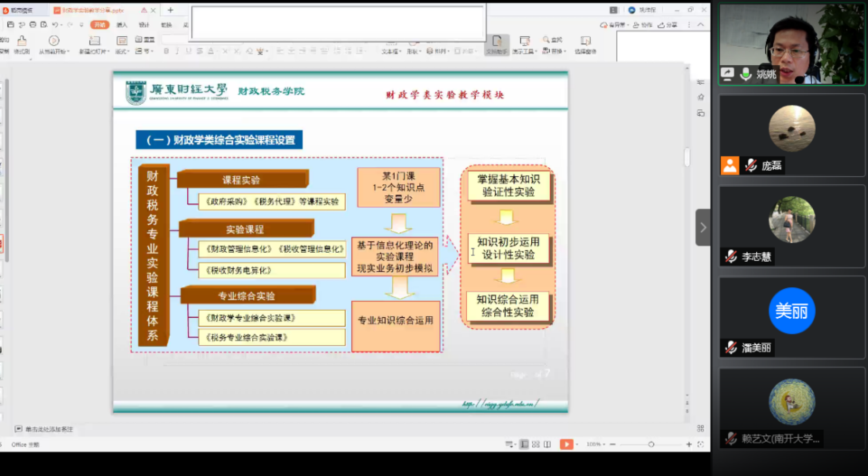Open the 设计 ribbon tab
This screenshot has width=868, height=476.
(144, 25)
